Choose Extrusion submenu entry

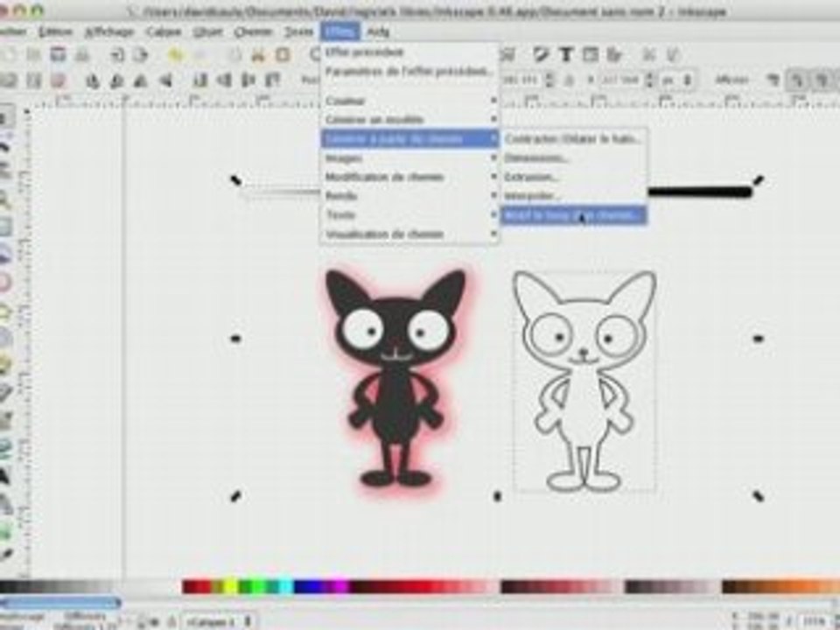coord(573,177)
